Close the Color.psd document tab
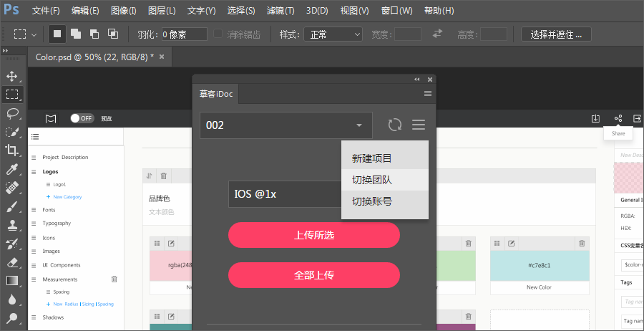The height and width of the screenshot is (331, 644). pos(162,57)
